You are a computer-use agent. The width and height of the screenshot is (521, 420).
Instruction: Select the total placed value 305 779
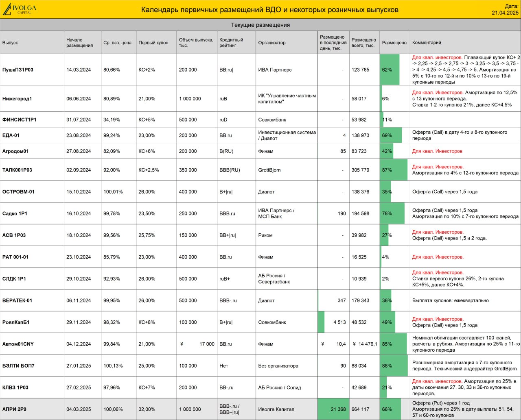coord(361,170)
